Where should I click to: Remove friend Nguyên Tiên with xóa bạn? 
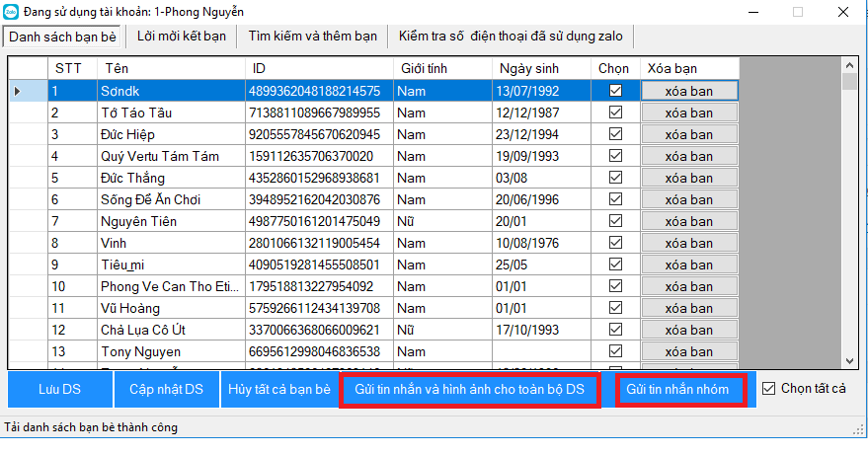[688, 221]
